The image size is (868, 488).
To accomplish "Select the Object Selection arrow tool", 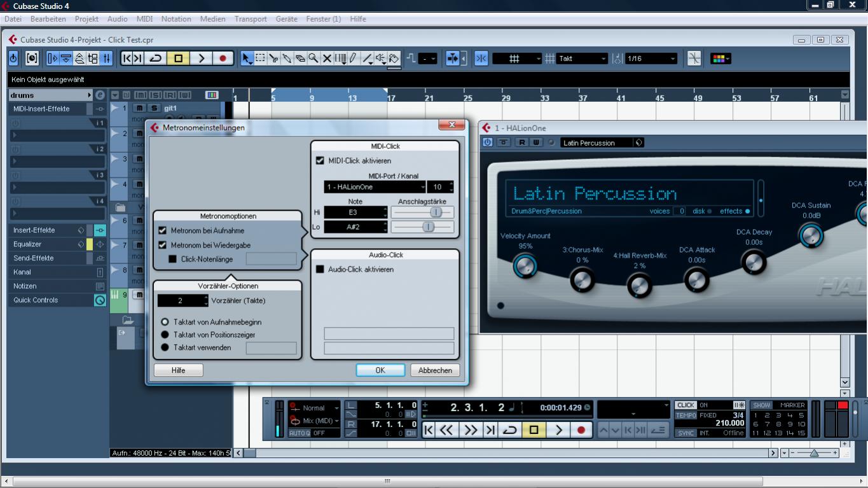I will pos(247,58).
